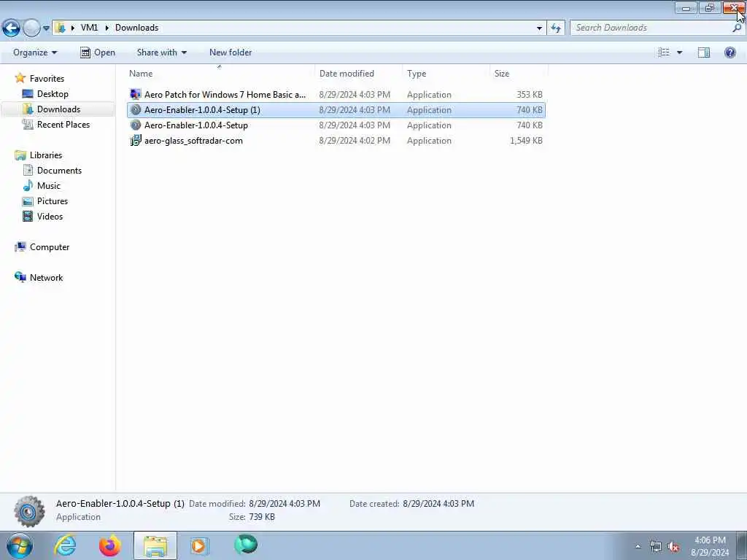The width and height of the screenshot is (747, 560).
Task: Launch Windows Media Player from taskbar
Action: (200, 545)
